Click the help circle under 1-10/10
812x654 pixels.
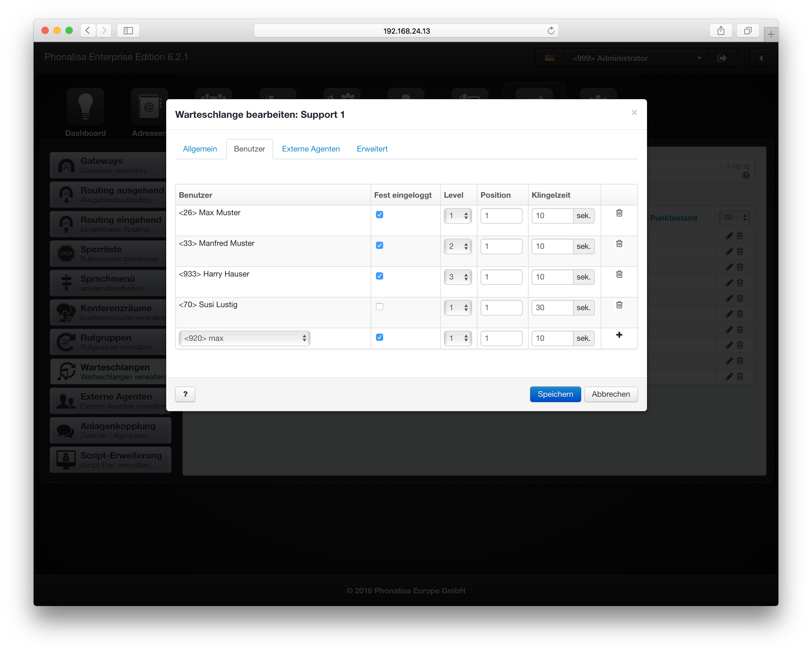click(x=746, y=175)
